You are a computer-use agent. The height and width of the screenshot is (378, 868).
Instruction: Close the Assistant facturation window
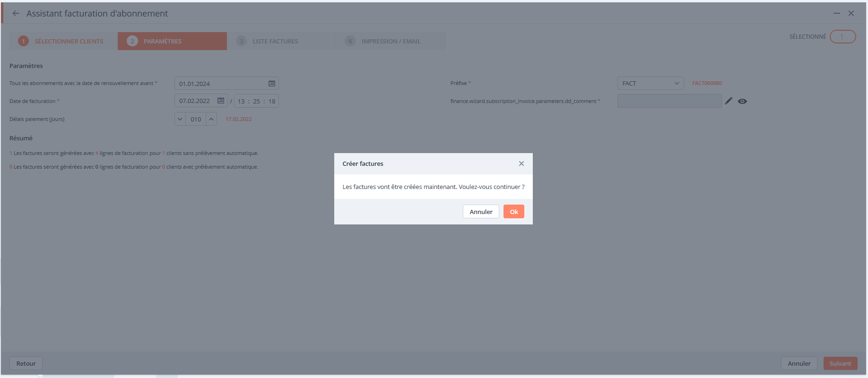point(851,13)
